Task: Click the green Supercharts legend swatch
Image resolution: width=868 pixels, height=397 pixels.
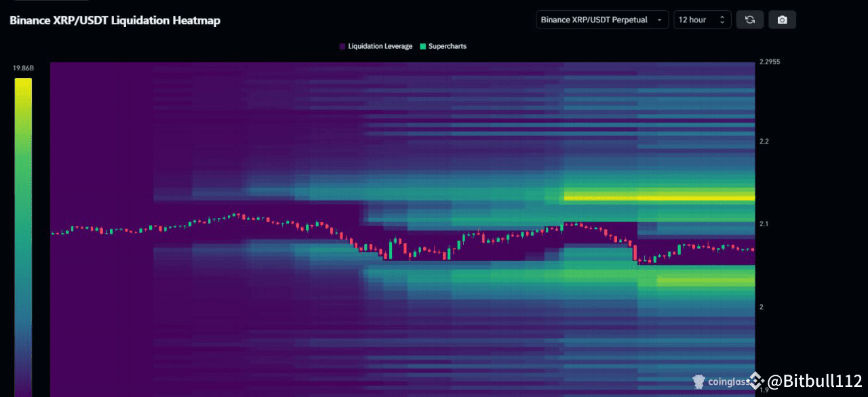Action: 423,46
